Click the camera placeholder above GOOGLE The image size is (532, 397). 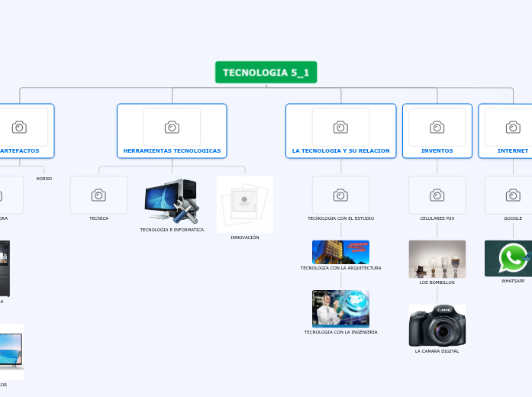pyautogui.click(x=513, y=195)
